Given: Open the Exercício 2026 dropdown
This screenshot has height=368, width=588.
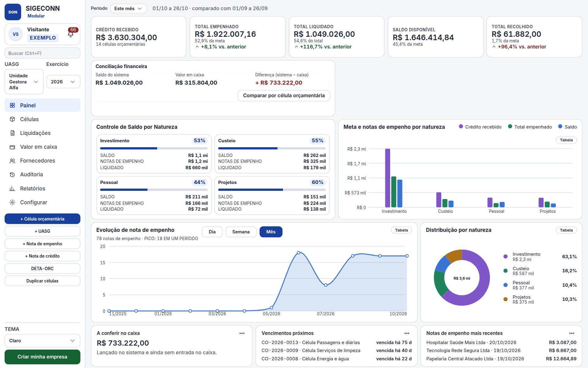Looking at the screenshot, I should coord(63,82).
